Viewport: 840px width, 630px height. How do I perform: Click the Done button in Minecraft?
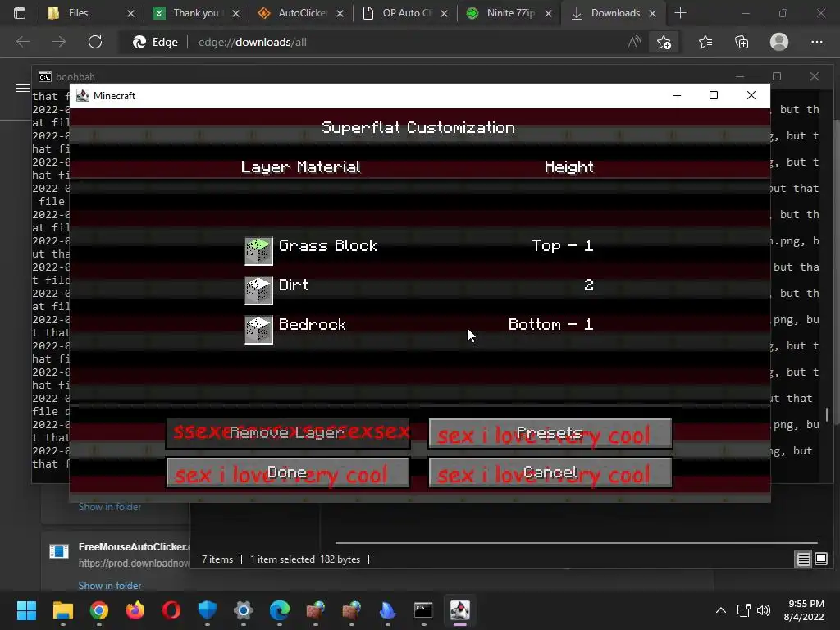pos(288,472)
